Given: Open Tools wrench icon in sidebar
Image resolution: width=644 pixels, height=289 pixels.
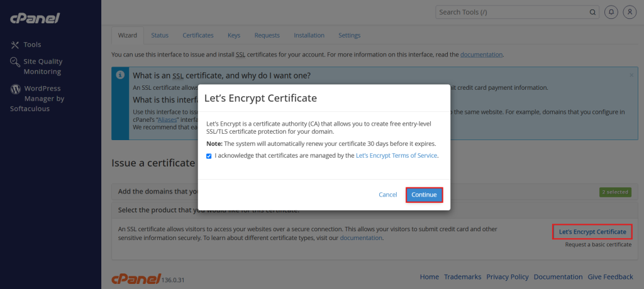Looking at the screenshot, I should [x=15, y=45].
